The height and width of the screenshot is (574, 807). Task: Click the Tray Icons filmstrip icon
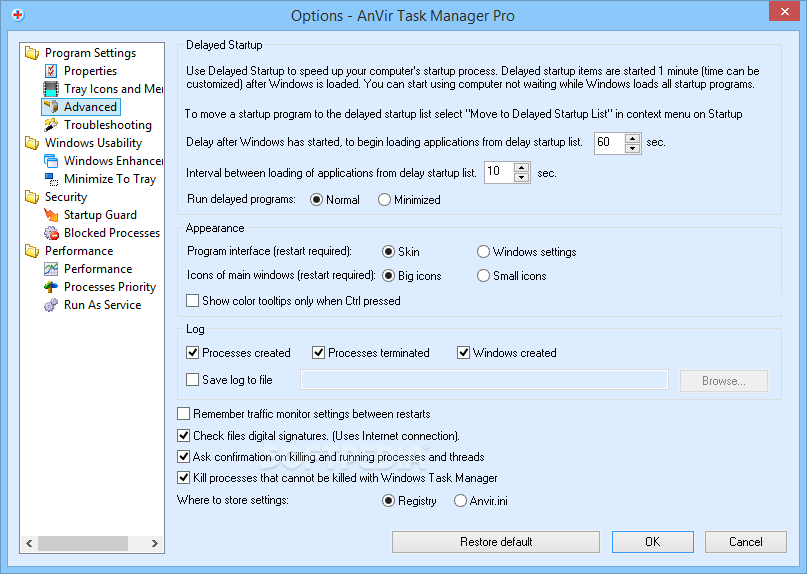51,89
